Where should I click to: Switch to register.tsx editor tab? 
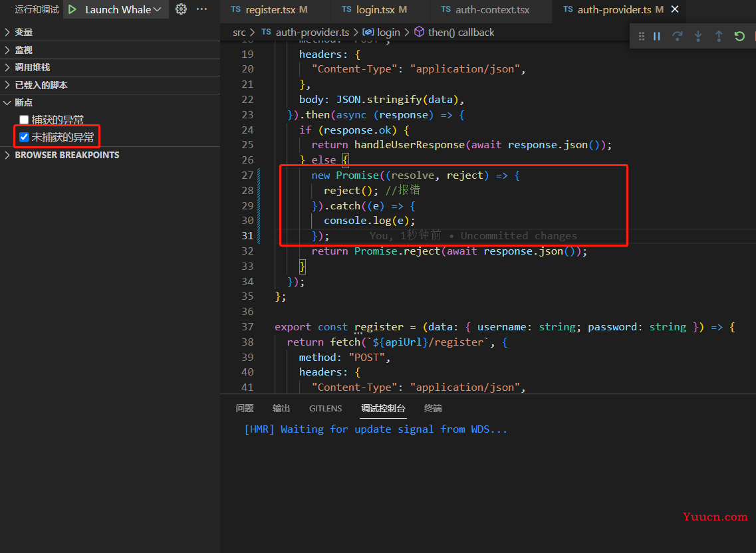pyautogui.click(x=275, y=10)
